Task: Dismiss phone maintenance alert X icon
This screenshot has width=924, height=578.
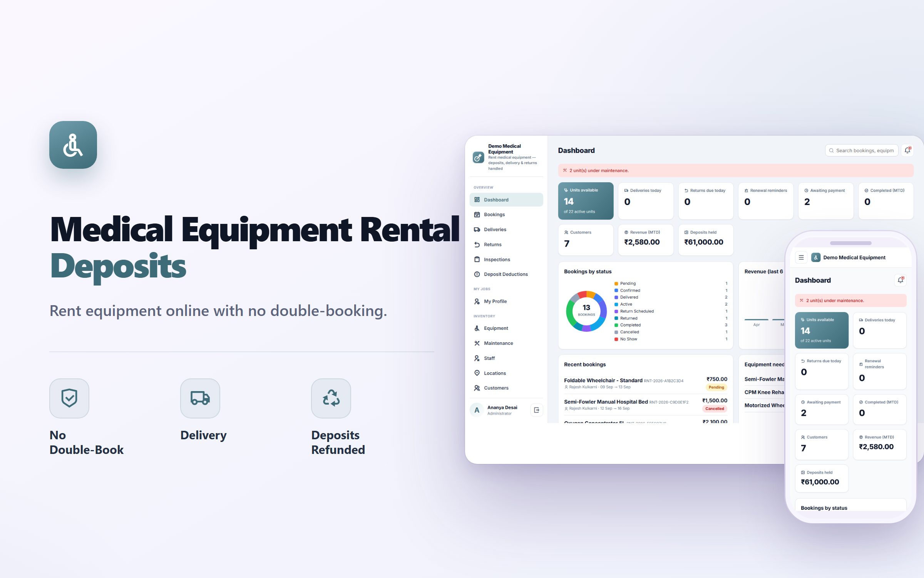Action: coord(802,301)
